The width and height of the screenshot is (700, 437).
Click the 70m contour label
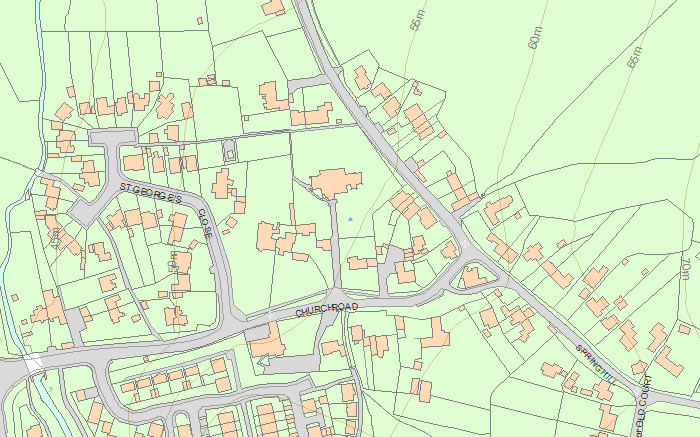[686, 268]
